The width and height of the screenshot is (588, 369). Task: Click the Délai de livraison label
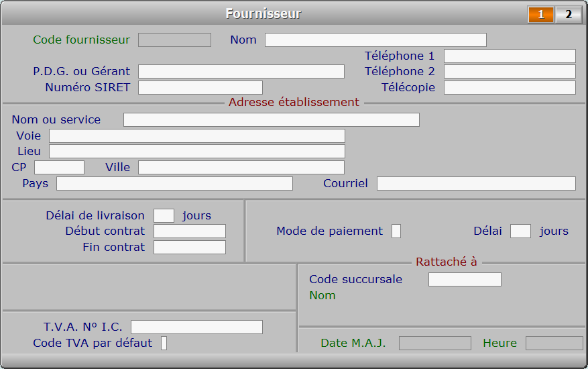[95, 216]
